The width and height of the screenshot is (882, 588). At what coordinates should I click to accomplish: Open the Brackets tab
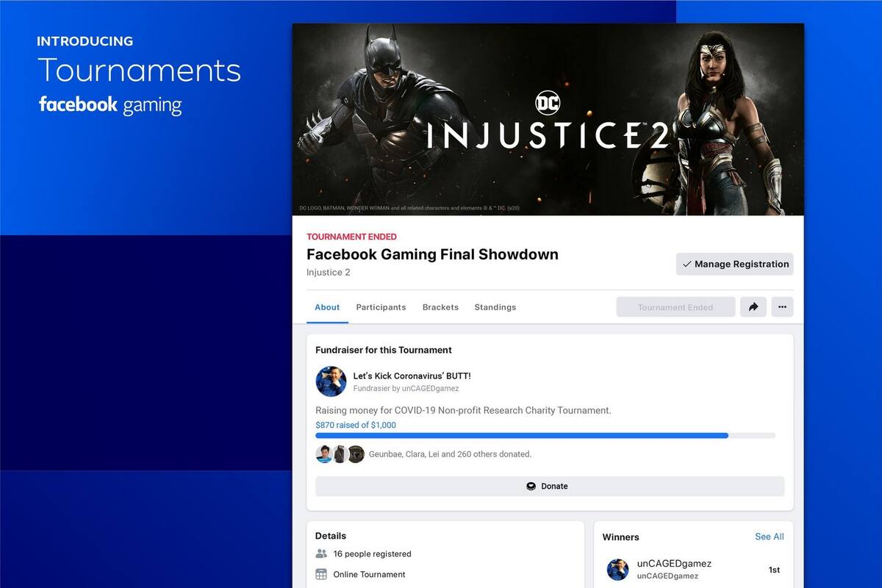440,307
